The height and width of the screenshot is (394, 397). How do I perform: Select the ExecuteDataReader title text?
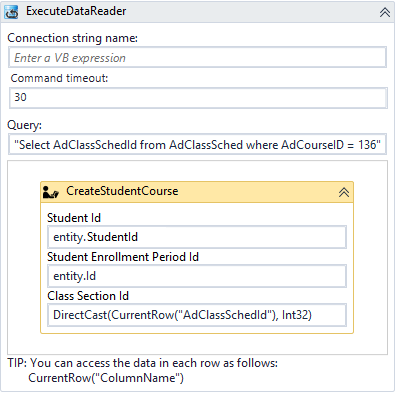(76, 11)
